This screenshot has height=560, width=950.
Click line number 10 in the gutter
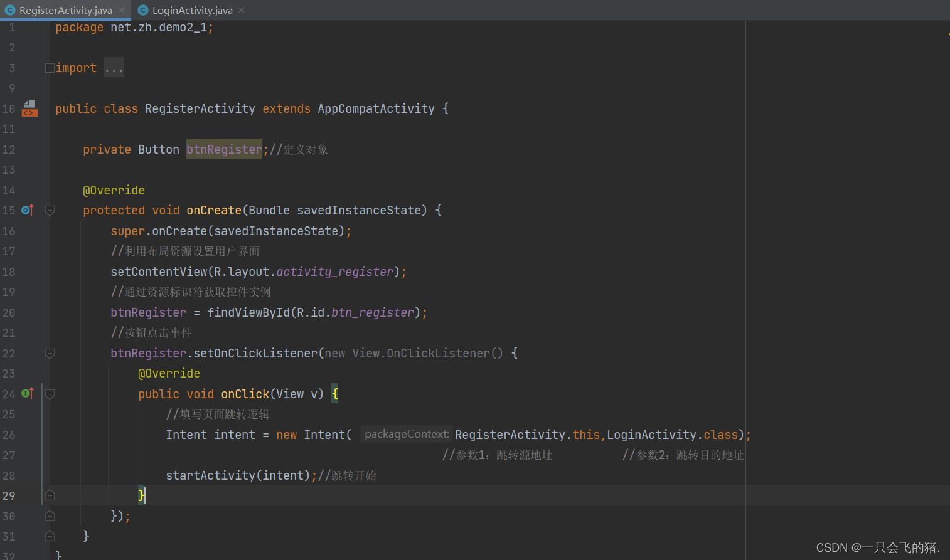[x=9, y=108]
